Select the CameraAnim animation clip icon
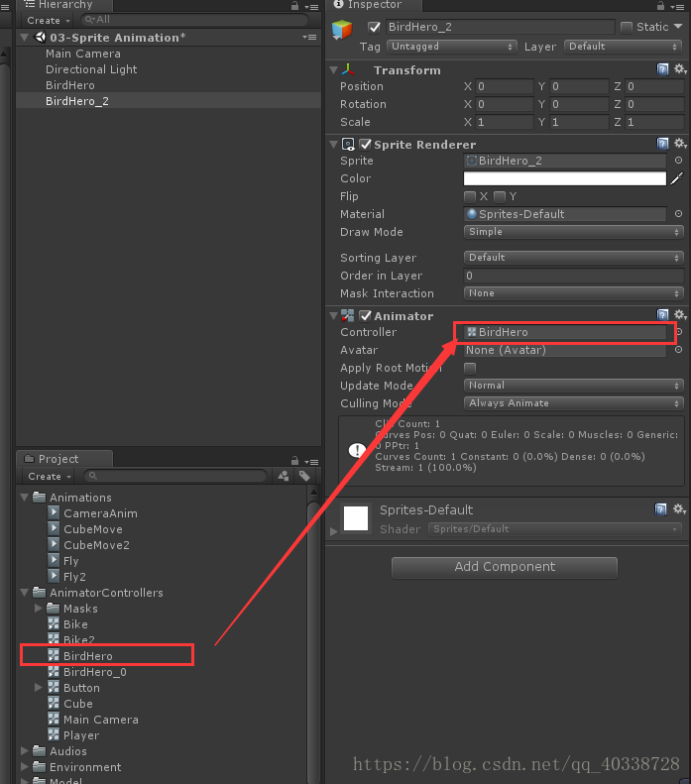691x784 pixels. (x=54, y=513)
